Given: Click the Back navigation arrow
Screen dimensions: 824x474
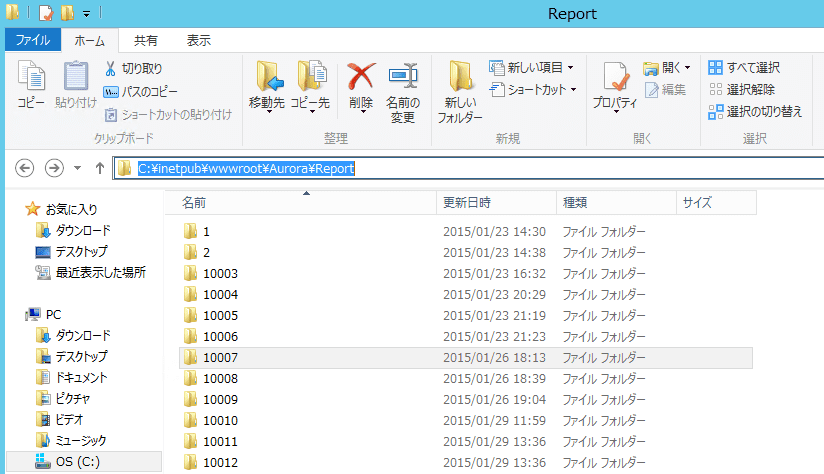Looking at the screenshot, I should click(x=24, y=168).
